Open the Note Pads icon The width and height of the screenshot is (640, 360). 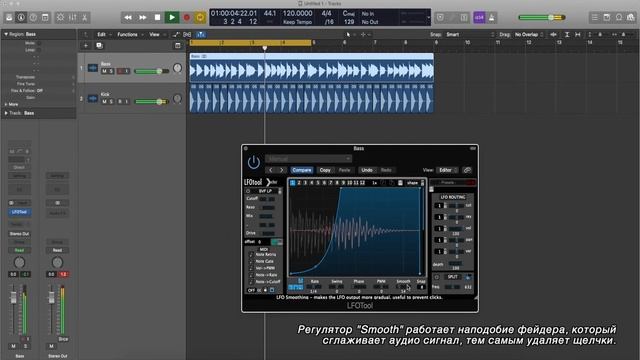pos(607,18)
